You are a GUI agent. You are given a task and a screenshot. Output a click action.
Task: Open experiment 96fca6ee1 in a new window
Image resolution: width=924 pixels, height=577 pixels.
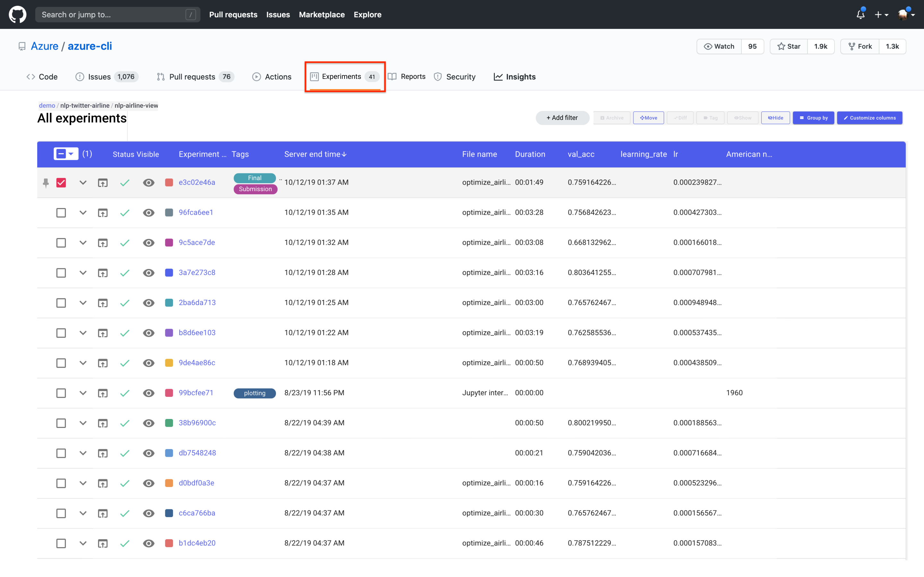tap(103, 213)
